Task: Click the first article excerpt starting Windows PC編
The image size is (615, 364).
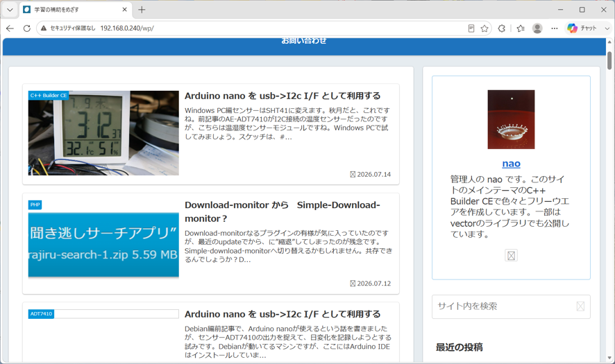Action: (x=287, y=123)
